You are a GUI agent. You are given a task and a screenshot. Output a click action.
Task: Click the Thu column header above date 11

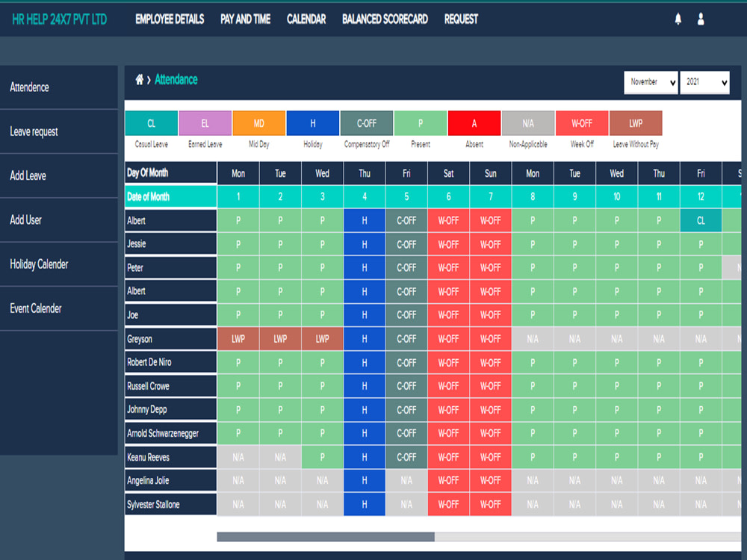tap(659, 173)
